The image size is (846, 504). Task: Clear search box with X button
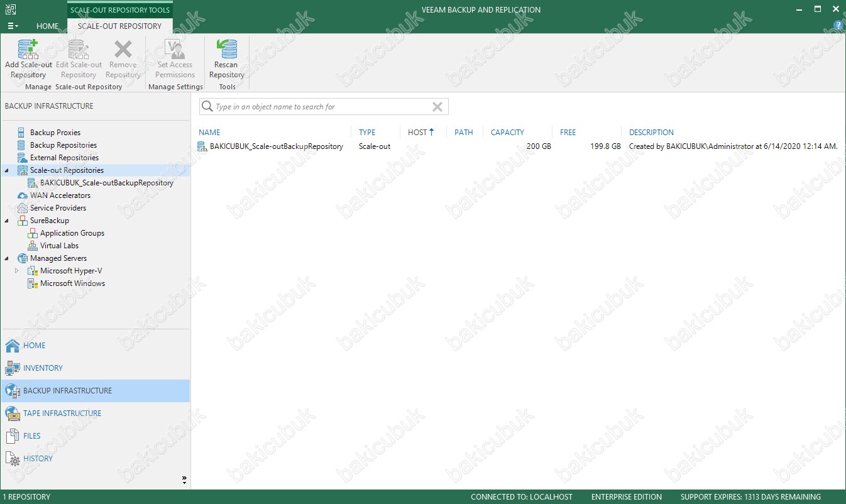point(437,107)
